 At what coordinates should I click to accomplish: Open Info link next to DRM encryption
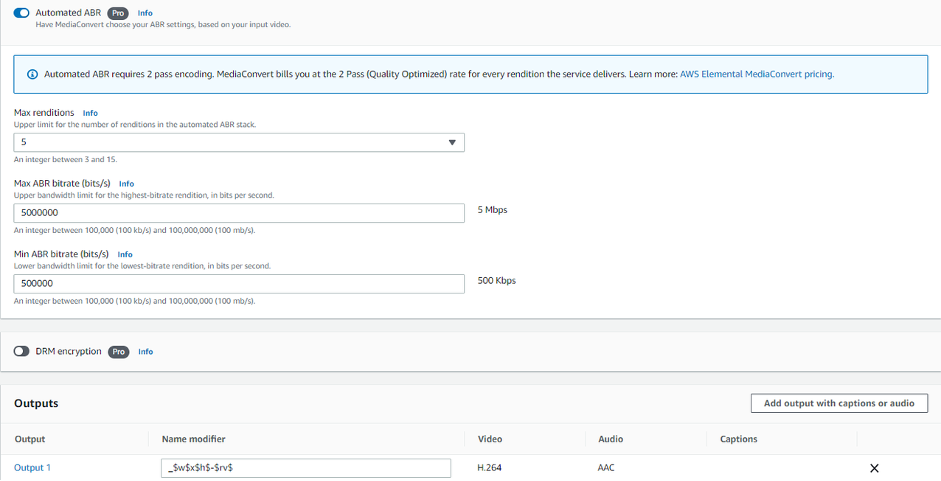coord(145,352)
